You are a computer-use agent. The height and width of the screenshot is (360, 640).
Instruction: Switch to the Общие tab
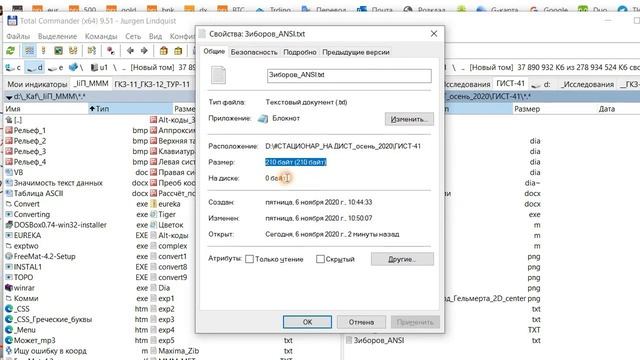(x=214, y=51)
